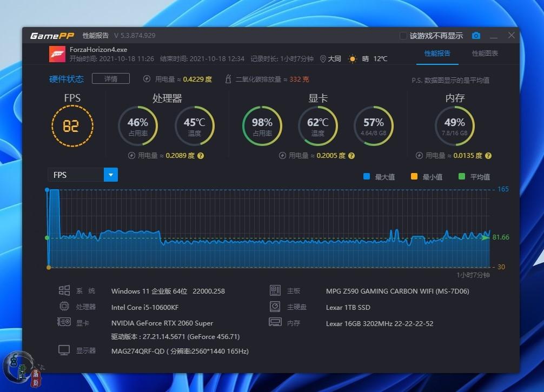The image size is (544, 392).
Task: Switch to 性能图表 tab
Action: coord(485,54)
